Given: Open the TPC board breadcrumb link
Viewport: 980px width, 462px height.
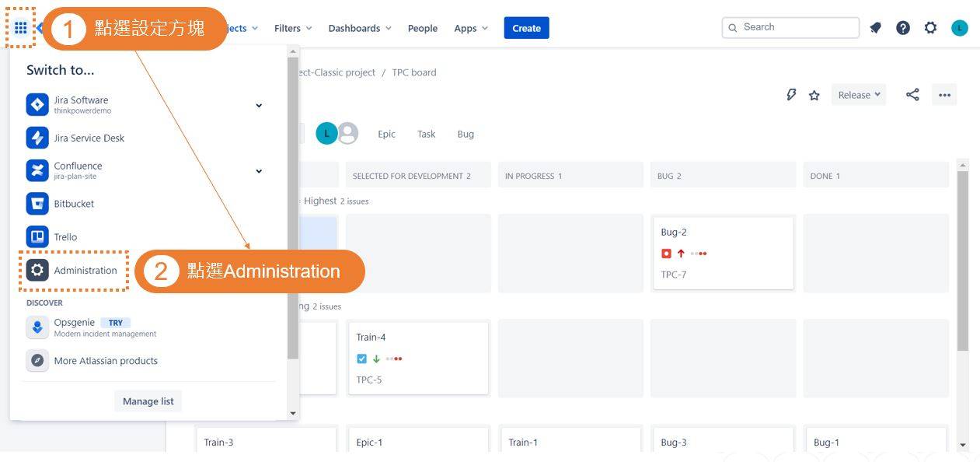Looking at the screenshot, I should [x=413, y=72].
